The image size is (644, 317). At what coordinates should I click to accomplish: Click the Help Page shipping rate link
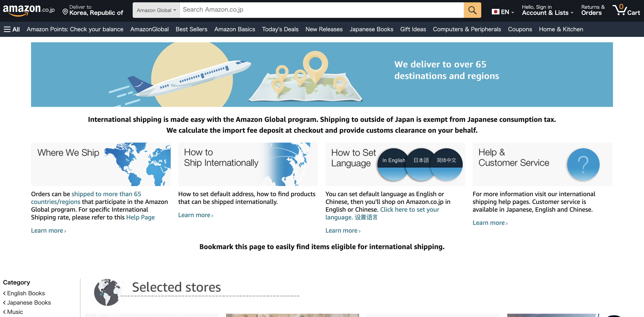(140, 217)
